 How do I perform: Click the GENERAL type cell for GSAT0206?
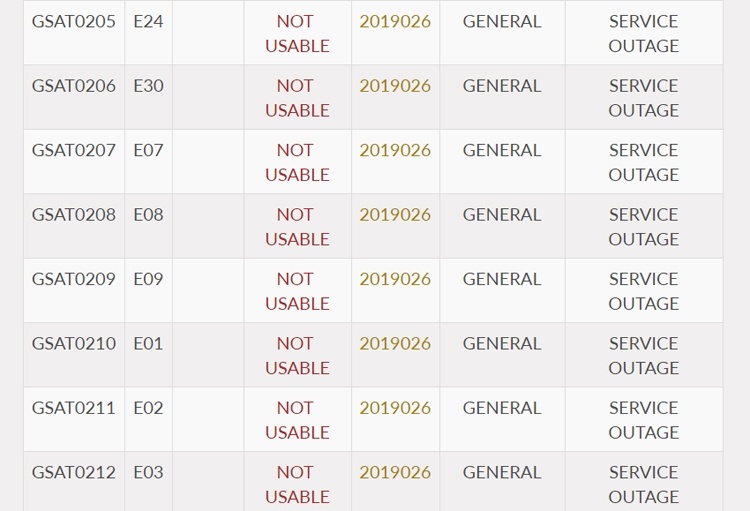point(502,86)
